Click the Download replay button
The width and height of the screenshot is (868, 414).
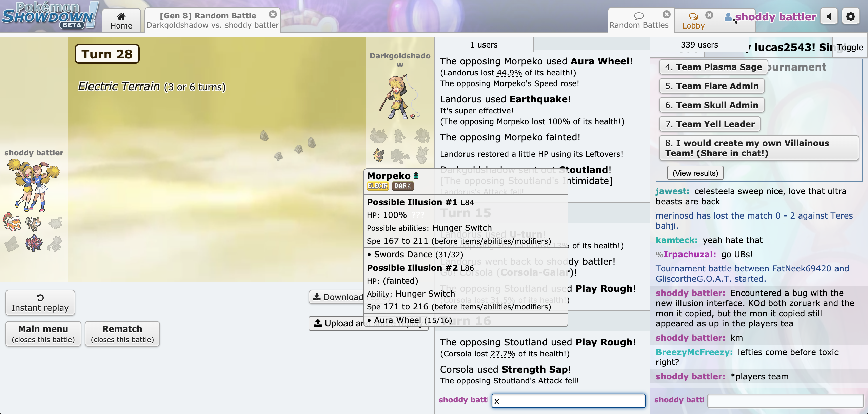336,297
